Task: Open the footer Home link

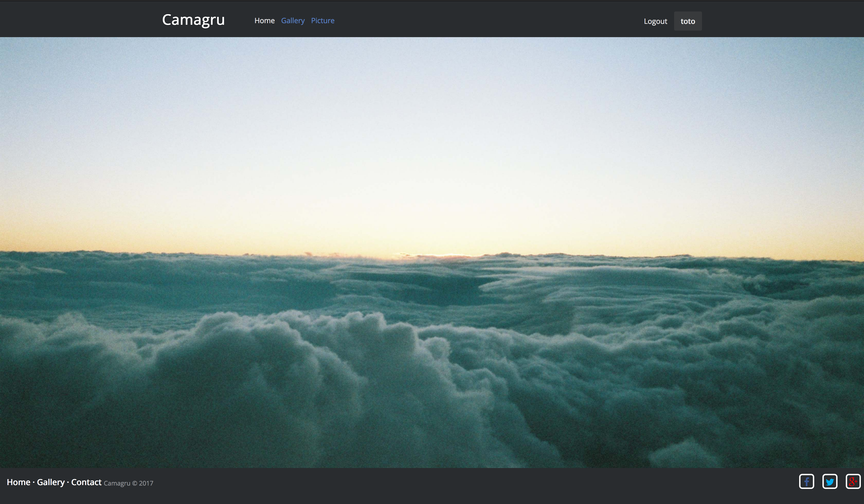Action: click(18, 482)
